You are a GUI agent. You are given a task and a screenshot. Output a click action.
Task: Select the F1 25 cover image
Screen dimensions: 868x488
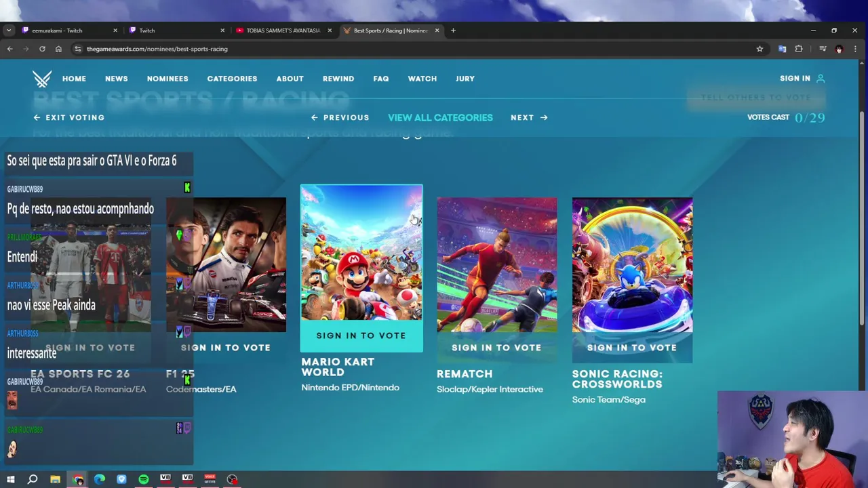click(x=226, y=265)
